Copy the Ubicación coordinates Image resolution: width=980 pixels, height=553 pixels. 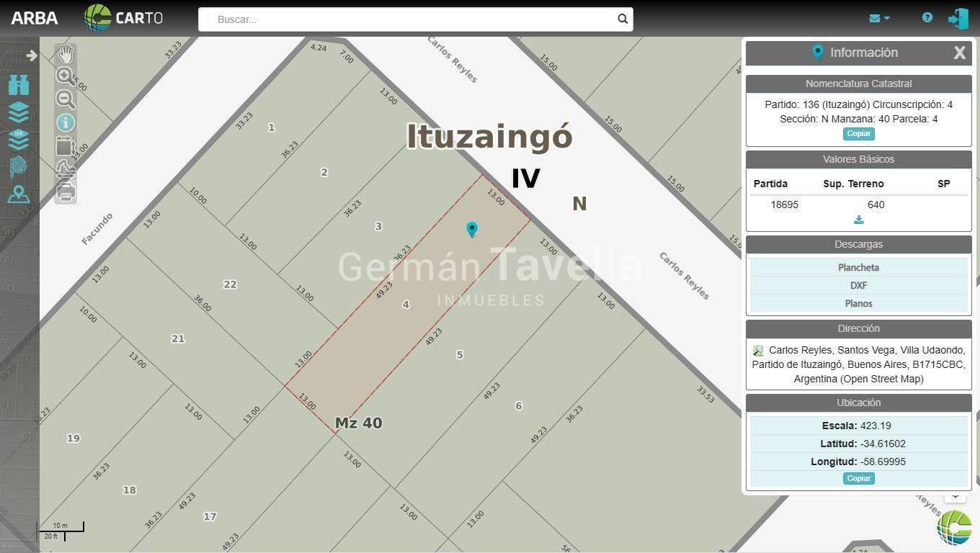coord(858,479)
